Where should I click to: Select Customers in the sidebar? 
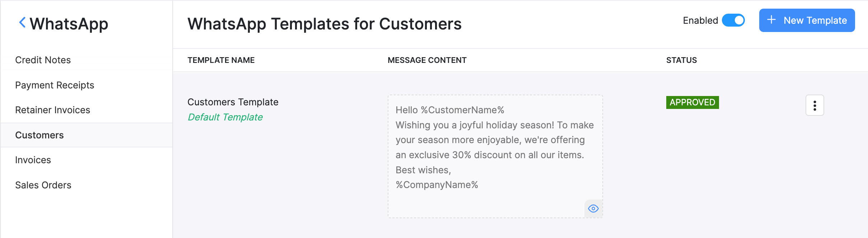(39, 135)
